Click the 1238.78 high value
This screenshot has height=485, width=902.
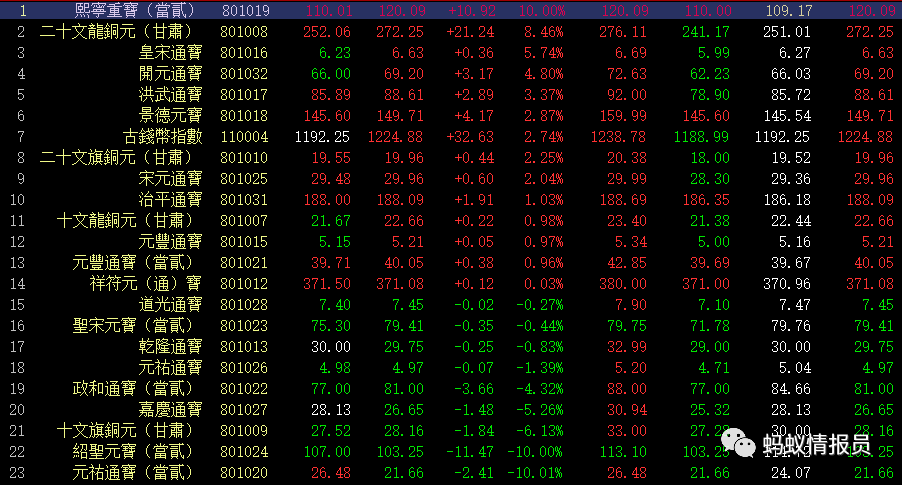pyautogui.click(x=618, y=137)
